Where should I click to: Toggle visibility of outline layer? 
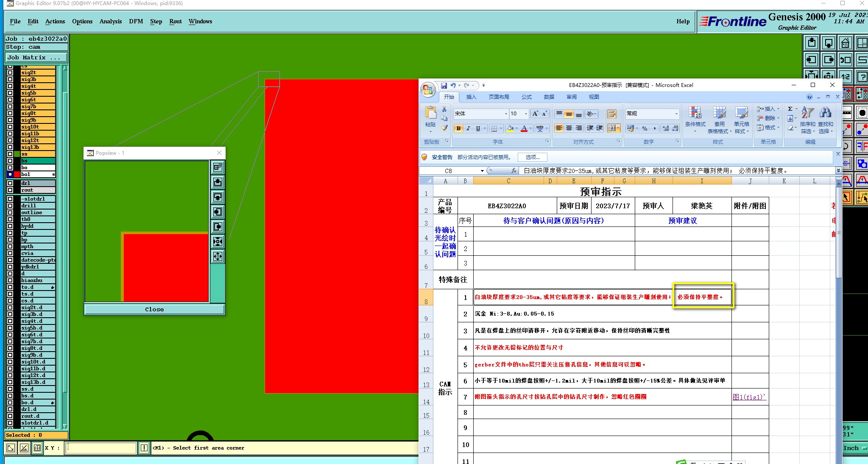(x=10, y=212)
